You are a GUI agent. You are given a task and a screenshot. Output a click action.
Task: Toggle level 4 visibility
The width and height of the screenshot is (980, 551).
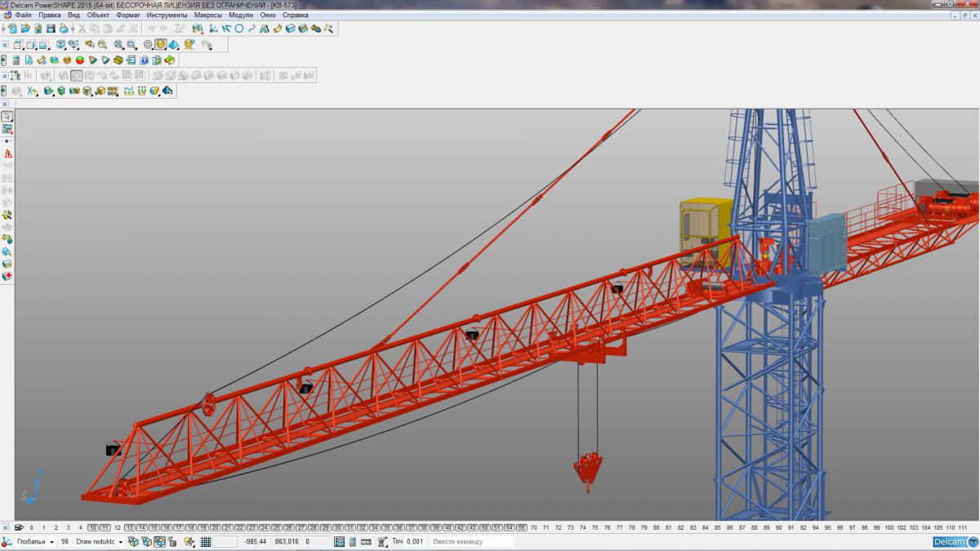80,528
